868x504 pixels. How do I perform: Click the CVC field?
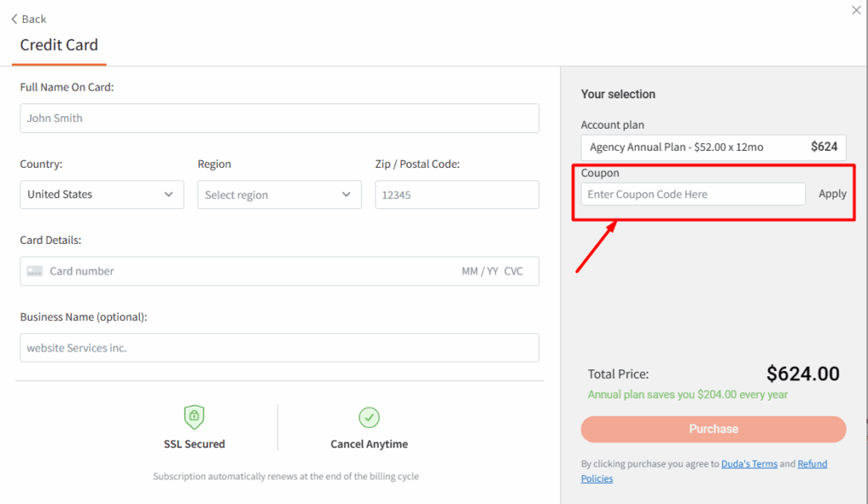pyautogui.click(x=513, y=271)
